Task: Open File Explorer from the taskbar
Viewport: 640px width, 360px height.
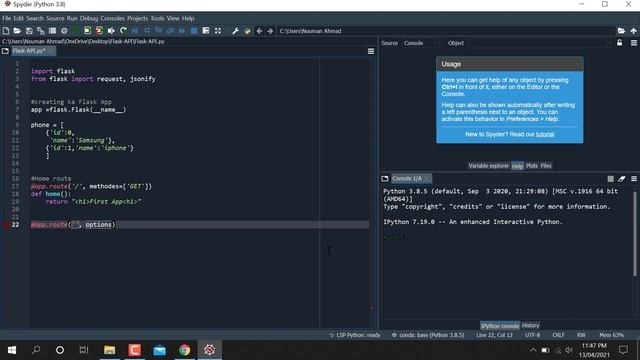Action: pos(109,350)
